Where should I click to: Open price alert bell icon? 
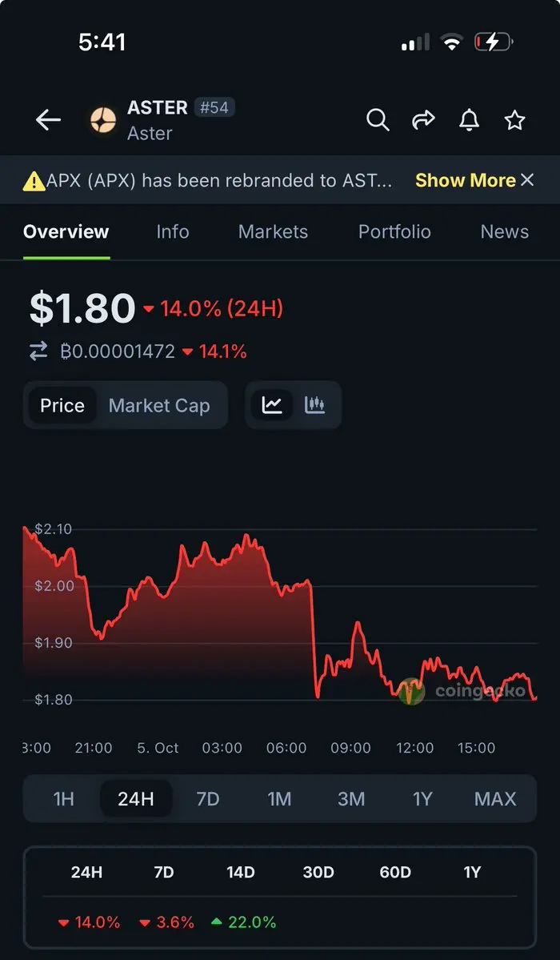(469, 120)
